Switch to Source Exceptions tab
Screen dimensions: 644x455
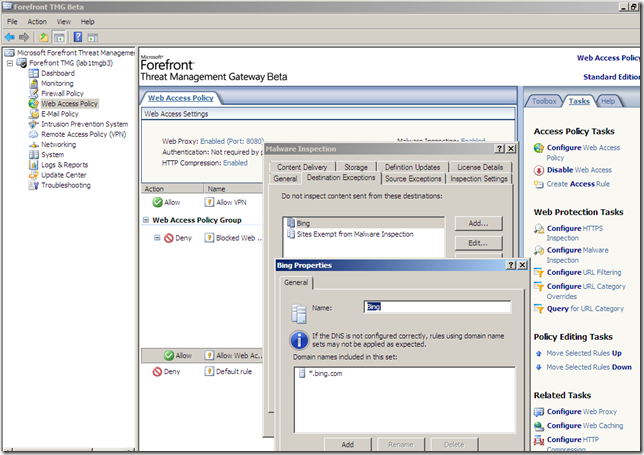(x=413, y=179)
